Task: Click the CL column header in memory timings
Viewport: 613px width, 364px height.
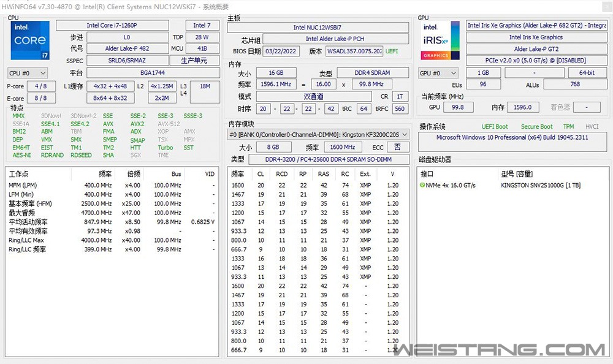Action: pyautogui.click(x=261, y=174)
